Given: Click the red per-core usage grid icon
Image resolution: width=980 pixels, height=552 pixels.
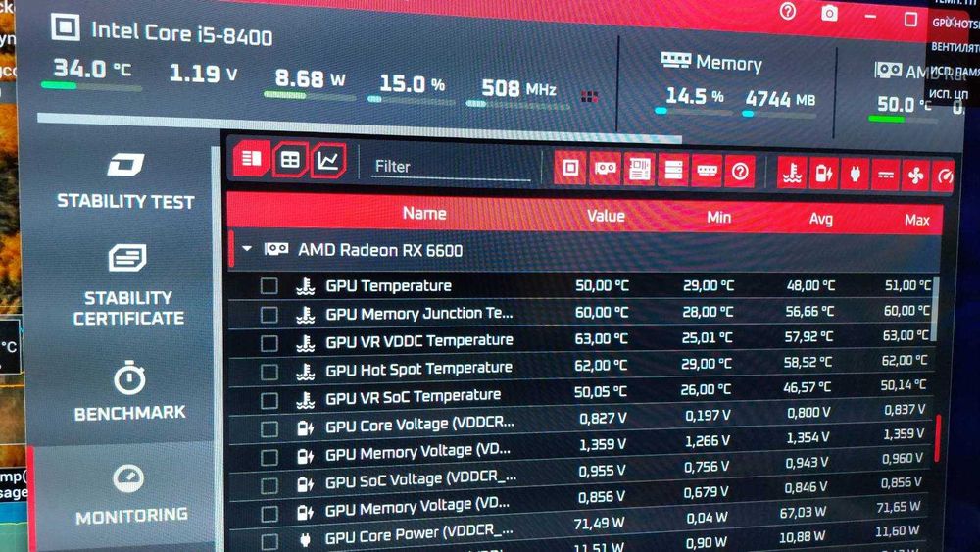Looking at the screenshot, I should pyautogui.click(x=589, y=96).
